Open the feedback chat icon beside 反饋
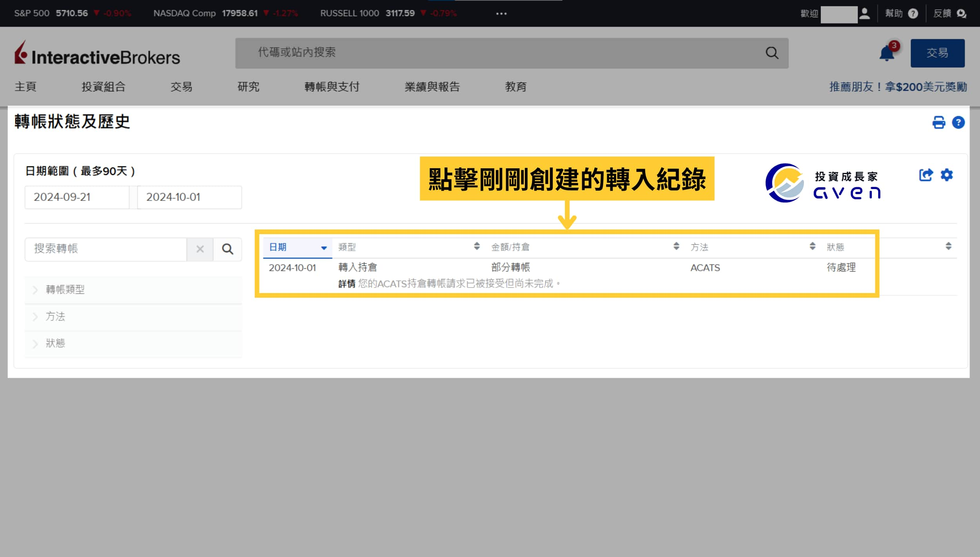Viewport: 980px width, 557px height. (961, 14)
